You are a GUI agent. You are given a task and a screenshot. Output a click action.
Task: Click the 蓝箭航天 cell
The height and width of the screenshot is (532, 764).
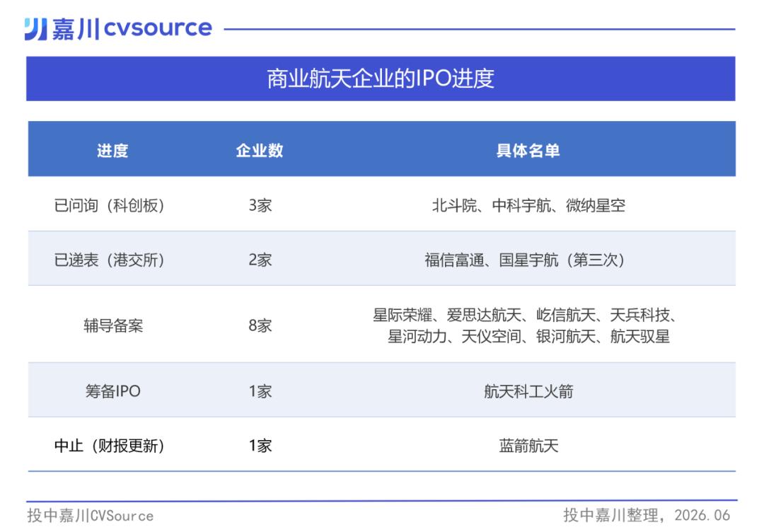pyautogui.click(x=528, y=445)
